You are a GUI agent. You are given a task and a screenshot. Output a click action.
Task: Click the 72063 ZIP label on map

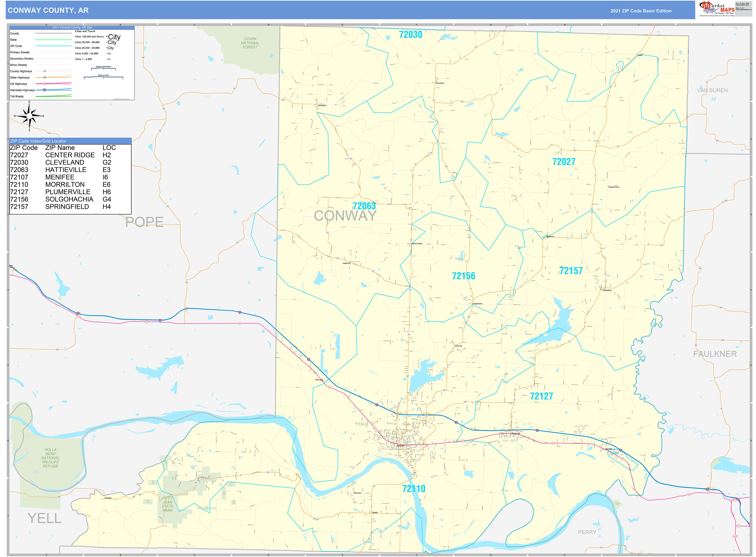point(364,206)
